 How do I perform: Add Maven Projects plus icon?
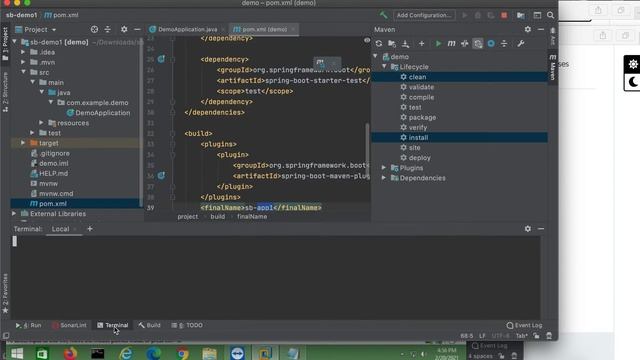coord(421,43)
